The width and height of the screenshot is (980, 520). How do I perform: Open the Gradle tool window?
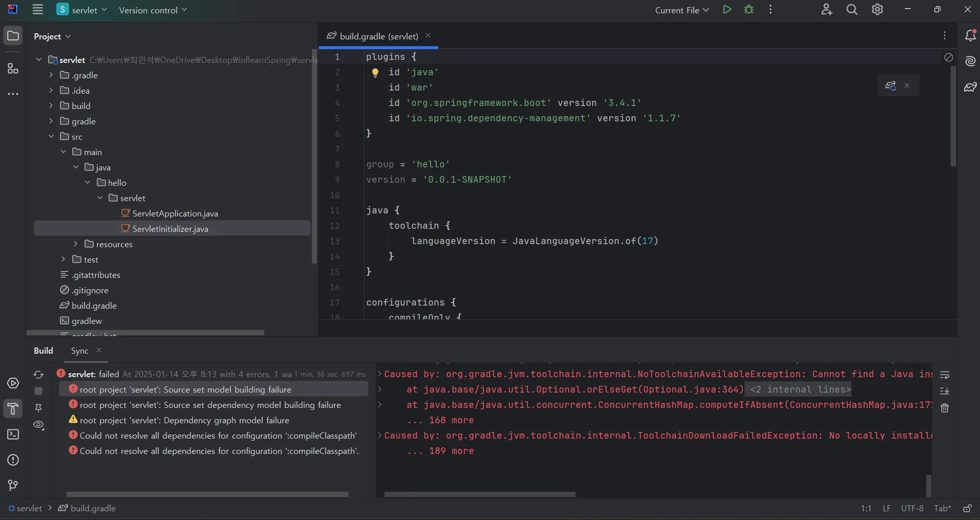(970, 87)
